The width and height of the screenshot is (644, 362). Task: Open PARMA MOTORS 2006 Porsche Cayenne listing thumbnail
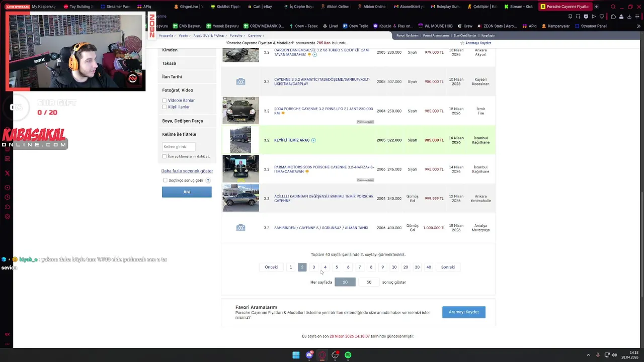[240, 169]
